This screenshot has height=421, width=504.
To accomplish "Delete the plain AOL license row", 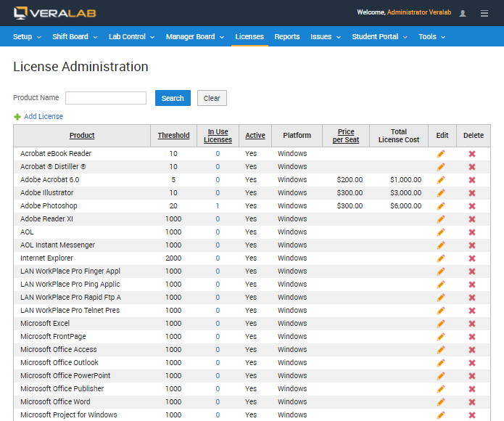I will (x=472, y=232).
